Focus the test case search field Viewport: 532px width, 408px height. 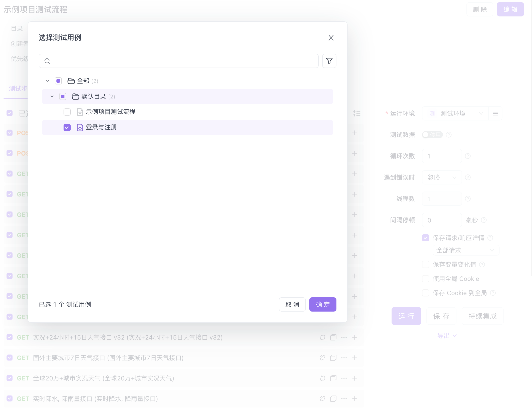point(182,61)
